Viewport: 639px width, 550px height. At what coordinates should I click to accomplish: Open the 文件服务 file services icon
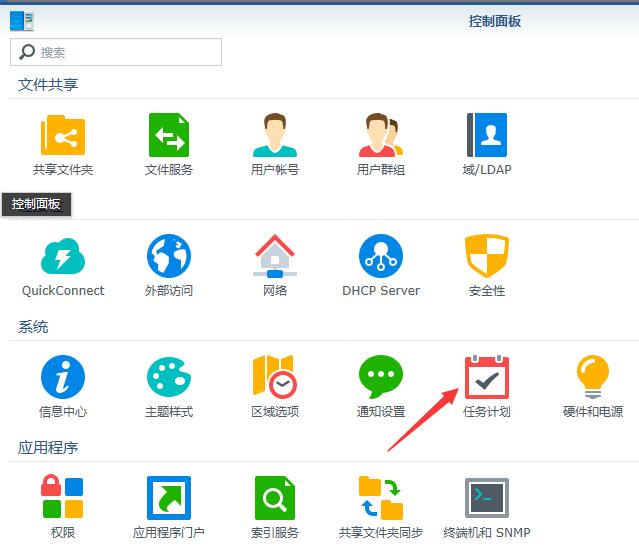169,135
